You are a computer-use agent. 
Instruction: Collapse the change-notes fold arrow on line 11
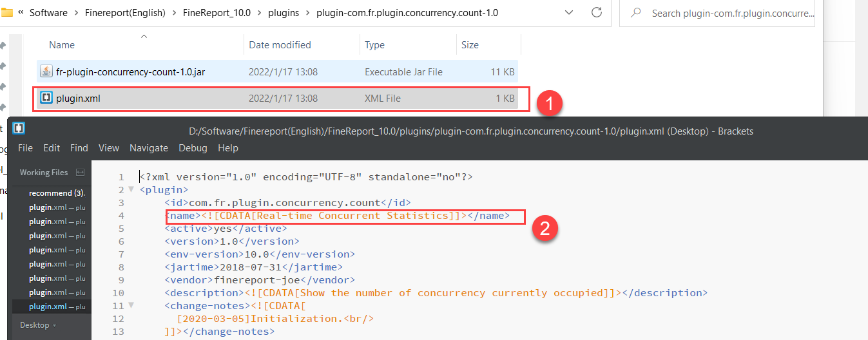(x=131, y=305)
